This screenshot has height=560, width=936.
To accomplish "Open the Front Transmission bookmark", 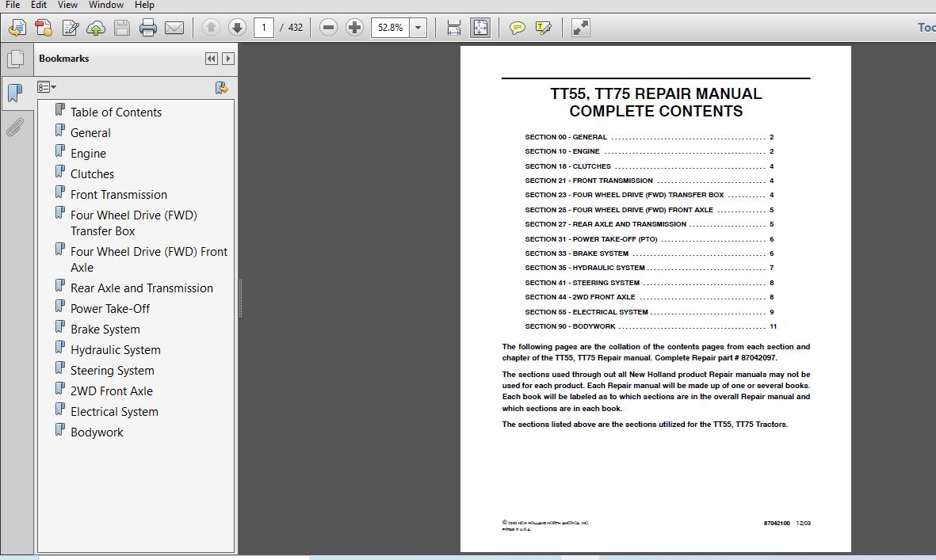I will 119,194.
